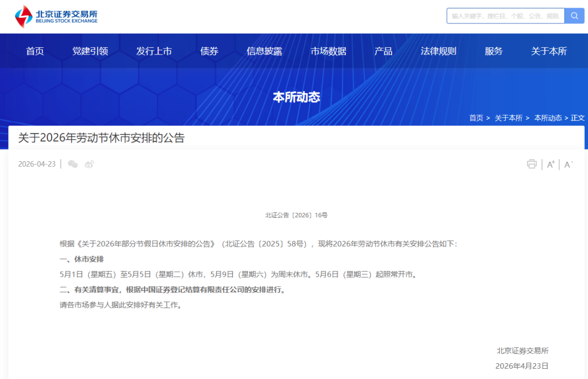
Task: Open the 法律规则 menu item
Action: coord(438,51)
